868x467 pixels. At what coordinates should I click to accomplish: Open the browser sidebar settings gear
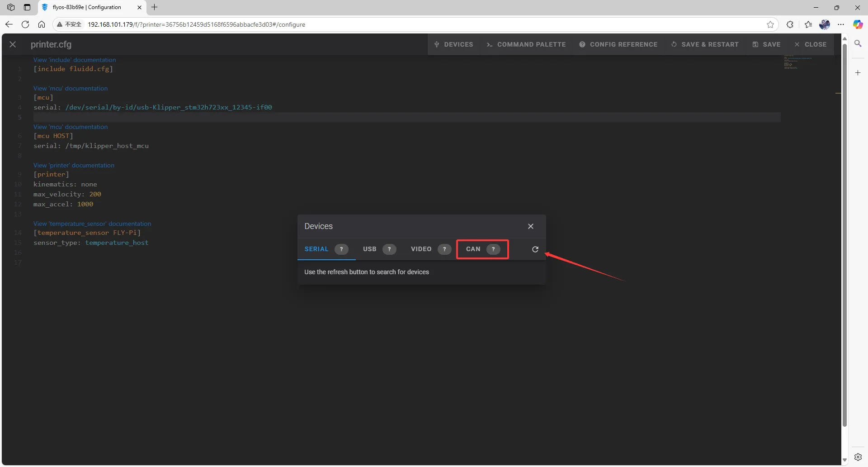pyautogui.click(x=858, y=457)
